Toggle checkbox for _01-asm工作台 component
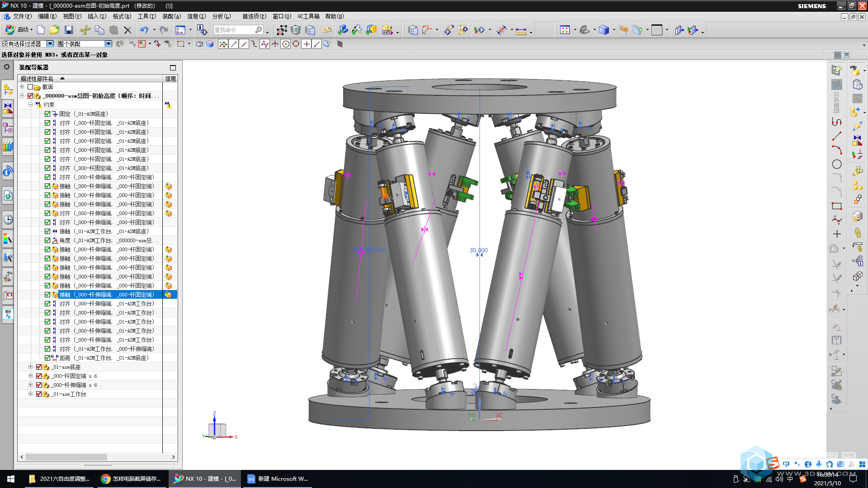This screenshot has width=868, height=488. coord(39,394)
